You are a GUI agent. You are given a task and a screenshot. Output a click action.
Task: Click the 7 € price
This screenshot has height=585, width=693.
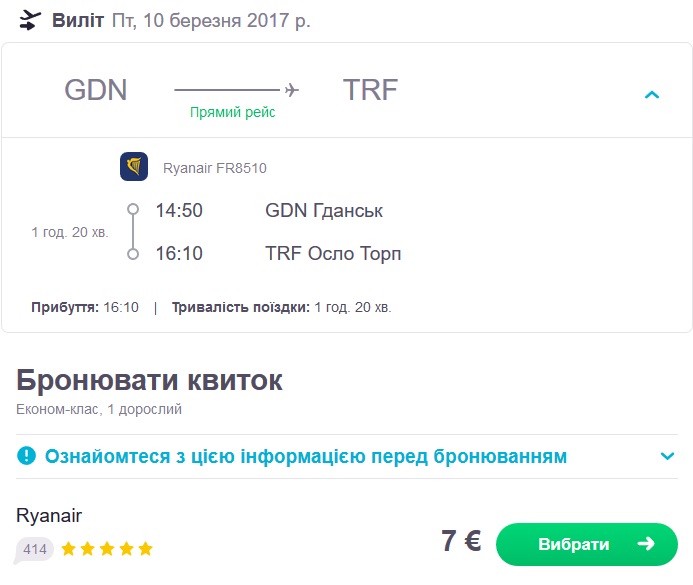461,542
